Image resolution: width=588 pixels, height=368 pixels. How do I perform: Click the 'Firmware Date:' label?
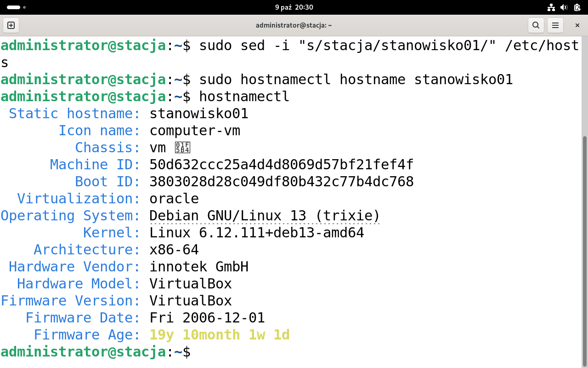pos(83,318)
